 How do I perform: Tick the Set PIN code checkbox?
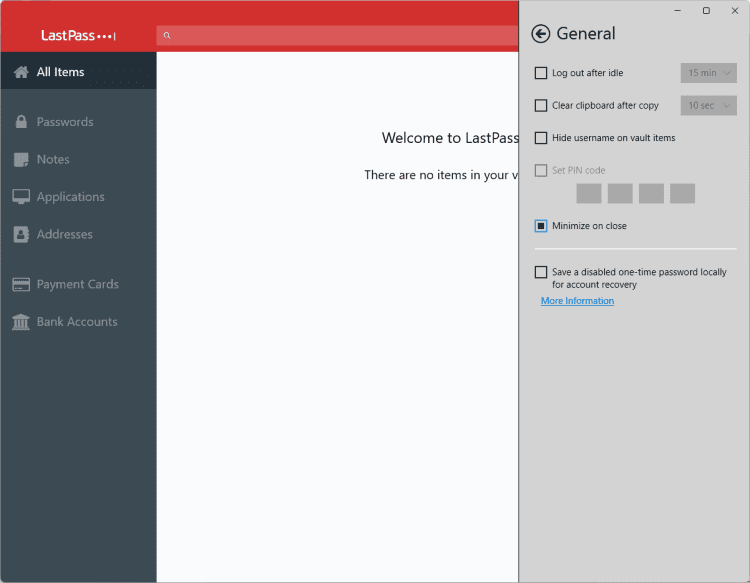point(540,170)
